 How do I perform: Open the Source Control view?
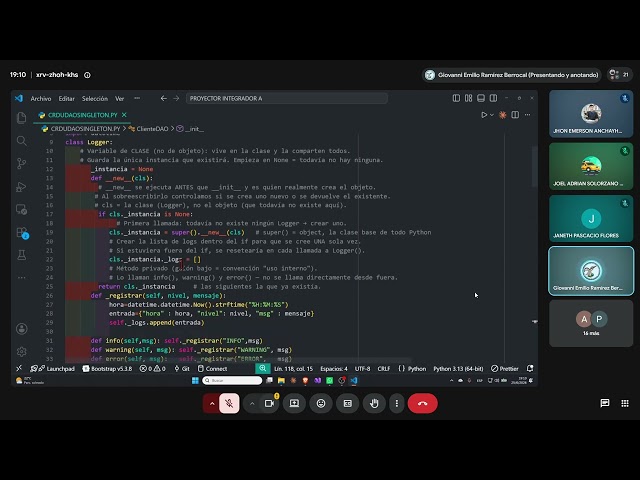pos(22,164)
